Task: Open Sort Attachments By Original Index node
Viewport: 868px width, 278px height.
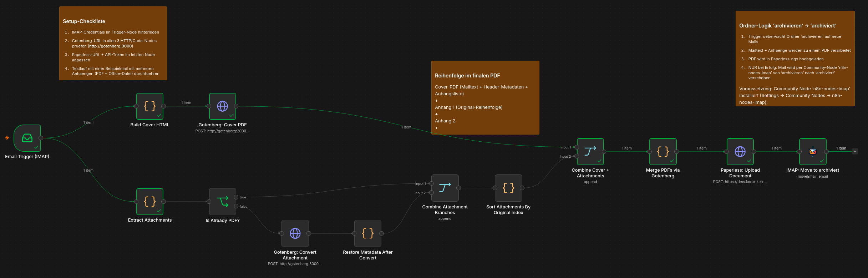Action: click(508, 188)
